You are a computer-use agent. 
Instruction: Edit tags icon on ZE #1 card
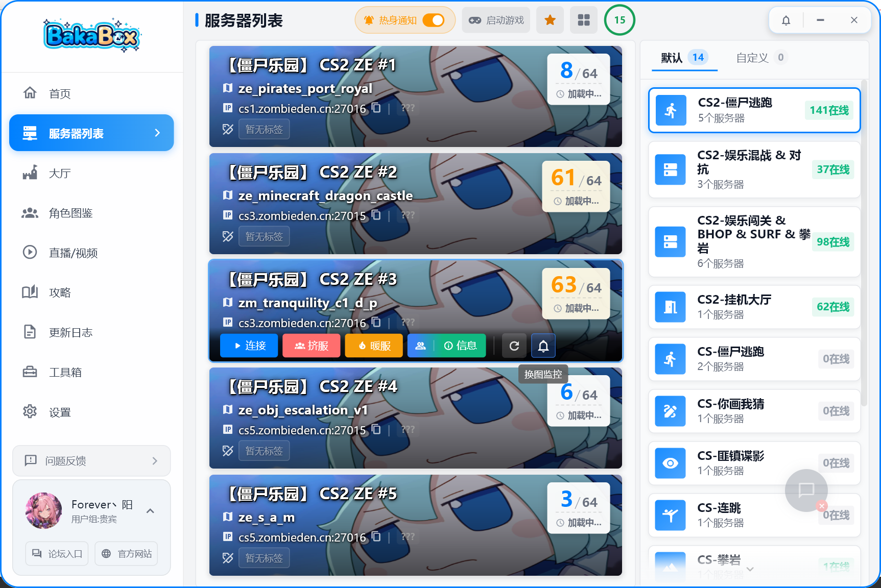pyautogui.click(x=228, y=129)
